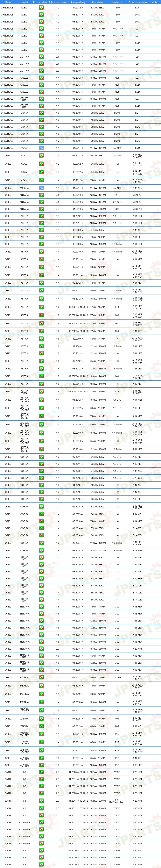The image size is (161, 868).
Task: Select the 2.4 4x4 body cell
Action: (x=117, y=202)
